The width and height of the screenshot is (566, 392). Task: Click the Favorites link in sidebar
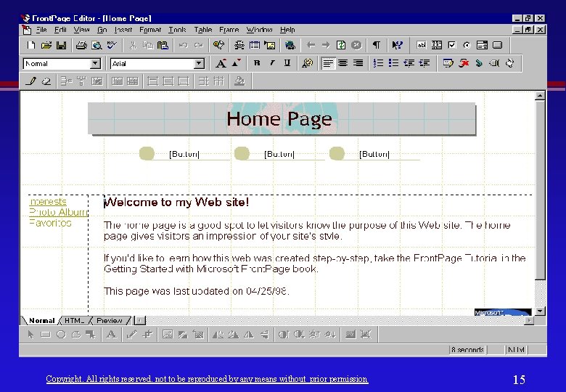[x=50, y=223]
